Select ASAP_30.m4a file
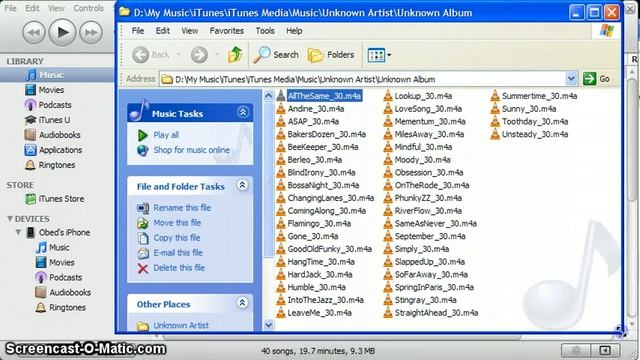Viewport: 640px width, 360px height. click(313, 122)
